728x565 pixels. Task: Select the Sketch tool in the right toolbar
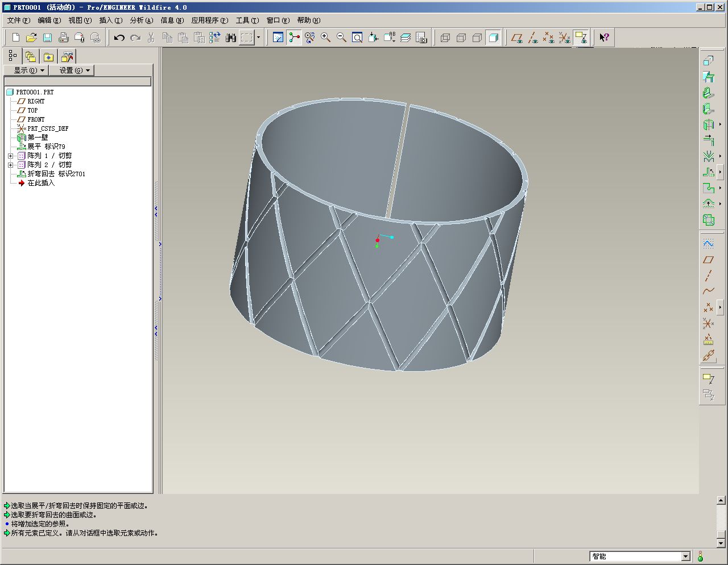coord(708,244)
